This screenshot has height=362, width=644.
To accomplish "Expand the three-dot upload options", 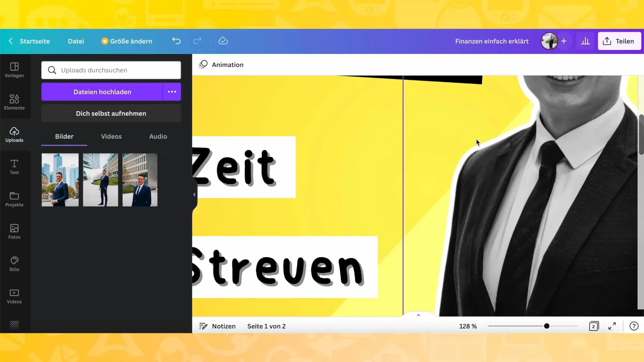I will click(x=172, y=92).
